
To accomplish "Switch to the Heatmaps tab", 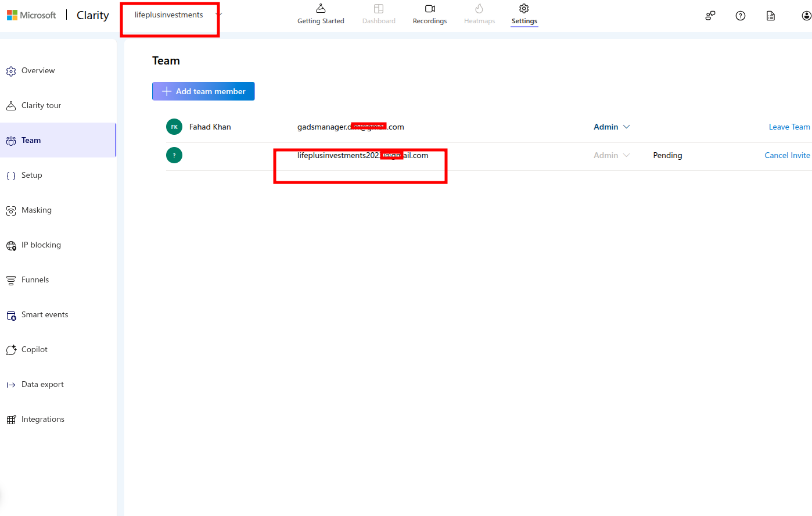I will click(x=479, y=15).
